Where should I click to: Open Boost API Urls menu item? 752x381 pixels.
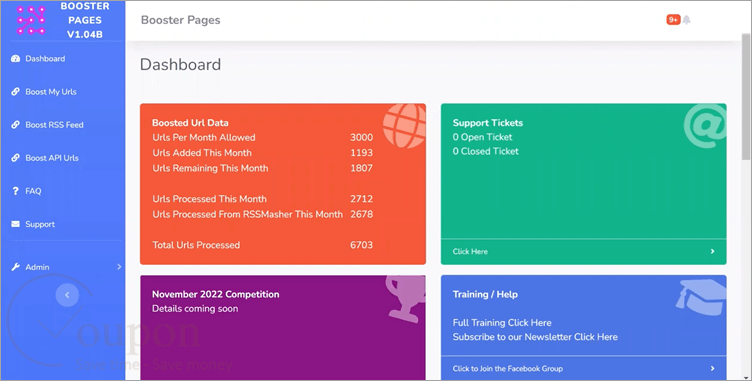tap(52, 158)
